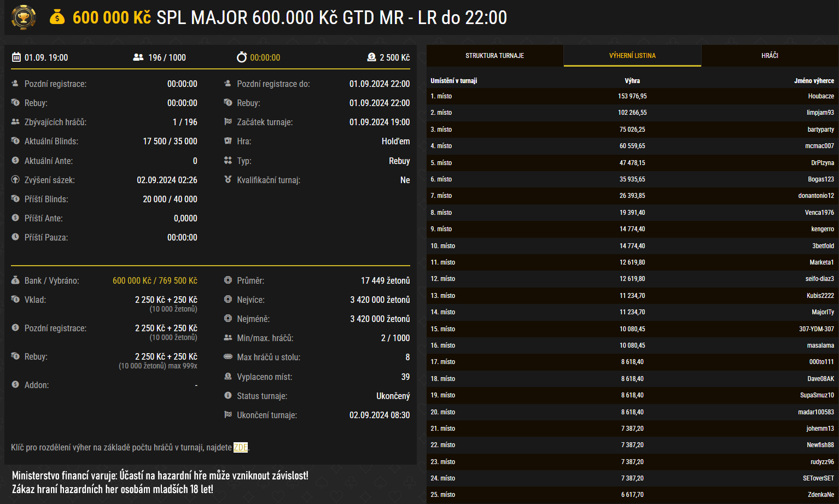Screen dimensions: 839x504
Task: Click the icon beside Vyplaceno míst
Action: click(228, 377)
